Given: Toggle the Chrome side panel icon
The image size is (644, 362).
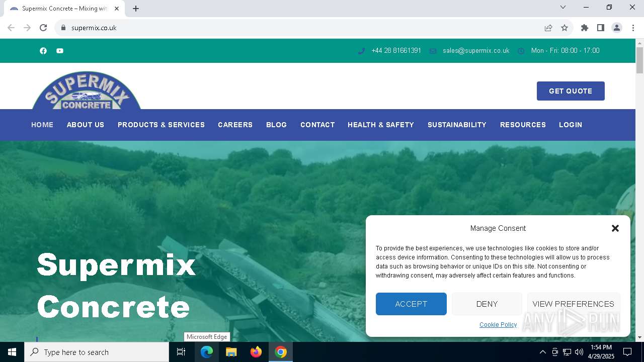Looking at the screenshot, I should click(601, 28).
